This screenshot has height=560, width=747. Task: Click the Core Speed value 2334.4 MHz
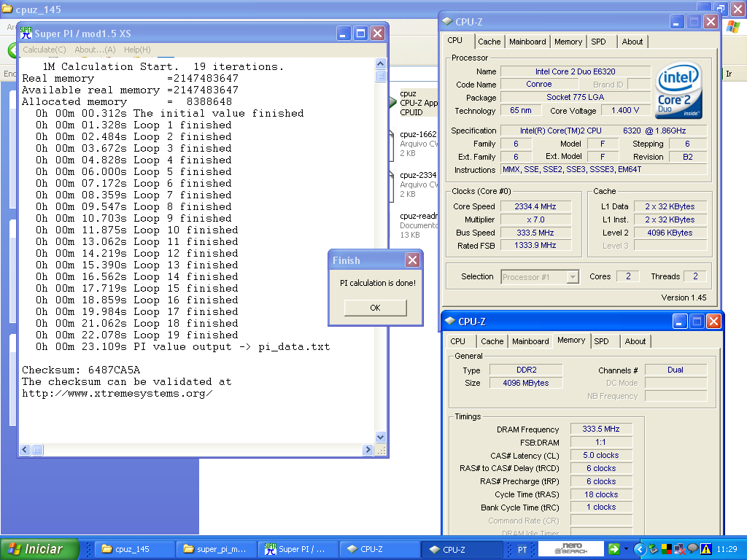tap(535, 206)
